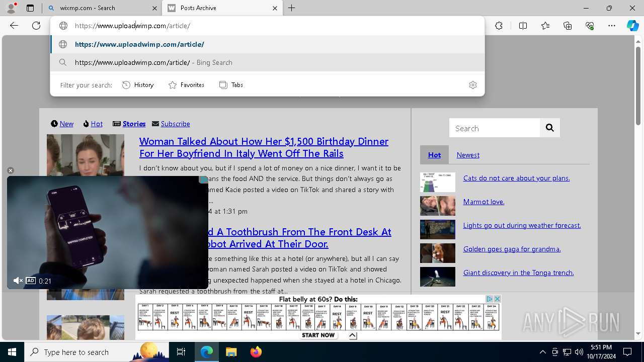Open Settings and more ellipsis menu
This screenshot has height=362, width=644.
coord(612,26)
